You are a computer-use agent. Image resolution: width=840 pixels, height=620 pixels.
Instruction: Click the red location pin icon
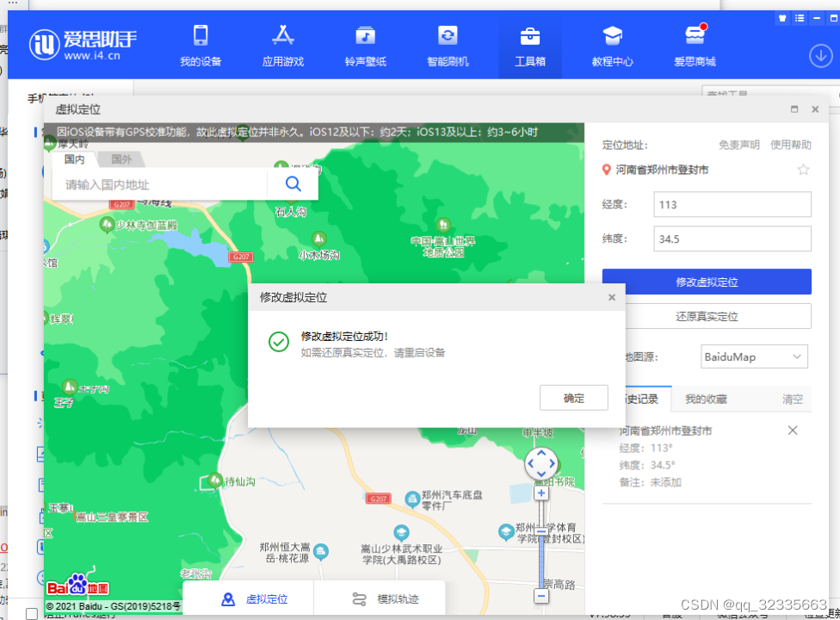(x=607, y=170)
